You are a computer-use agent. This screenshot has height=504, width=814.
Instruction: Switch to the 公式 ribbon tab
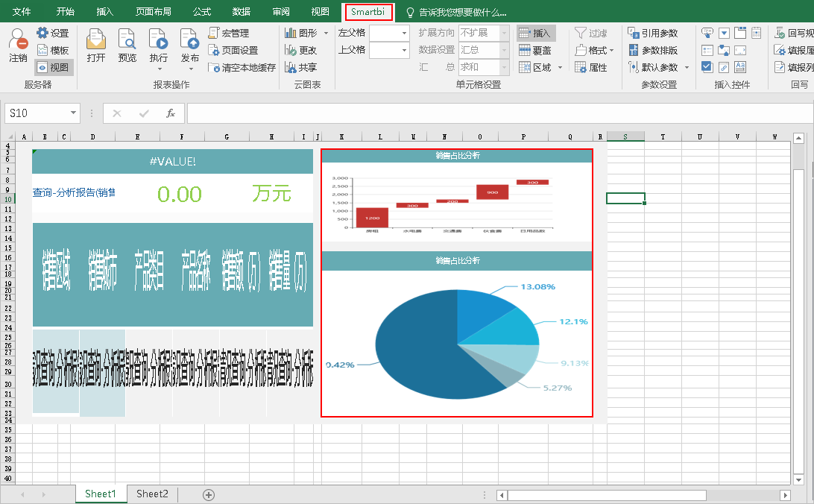pos(202,11)
